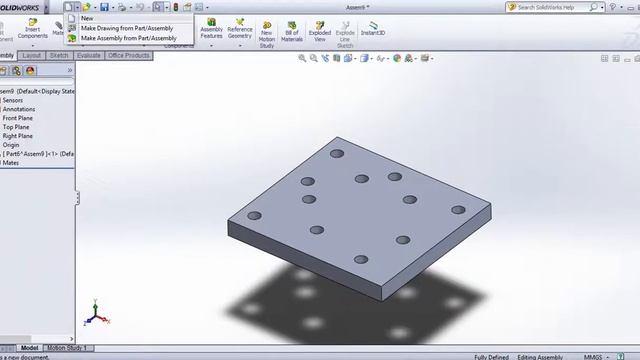This screenshot has height=360, width=640.
Task: Expand arrow below Reference Geometry
Action: point(240,45)
